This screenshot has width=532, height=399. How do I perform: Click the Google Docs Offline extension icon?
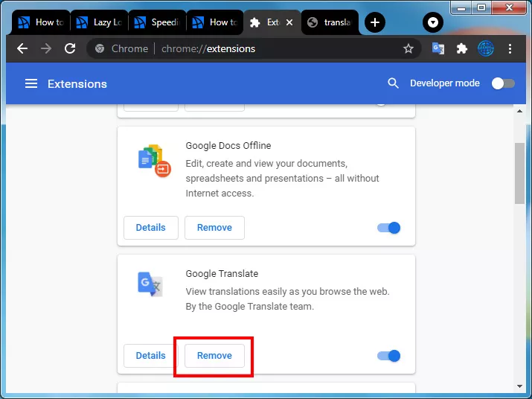(x=154, y=161)
